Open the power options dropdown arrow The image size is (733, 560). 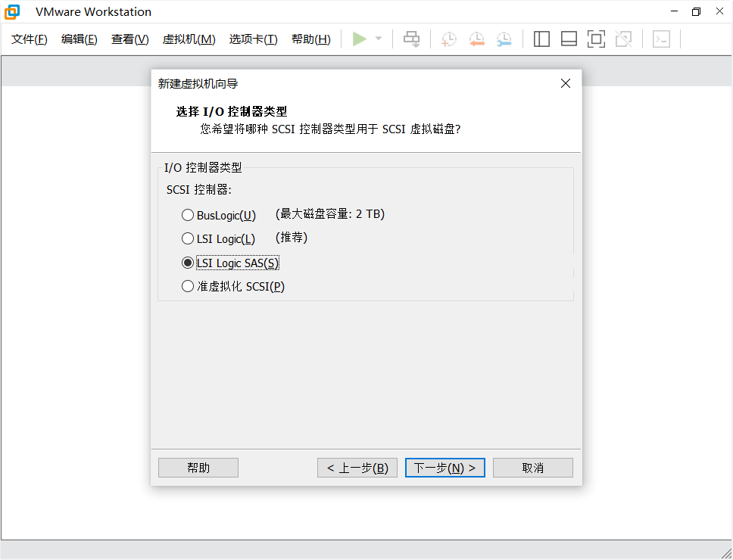pos(379,39)
